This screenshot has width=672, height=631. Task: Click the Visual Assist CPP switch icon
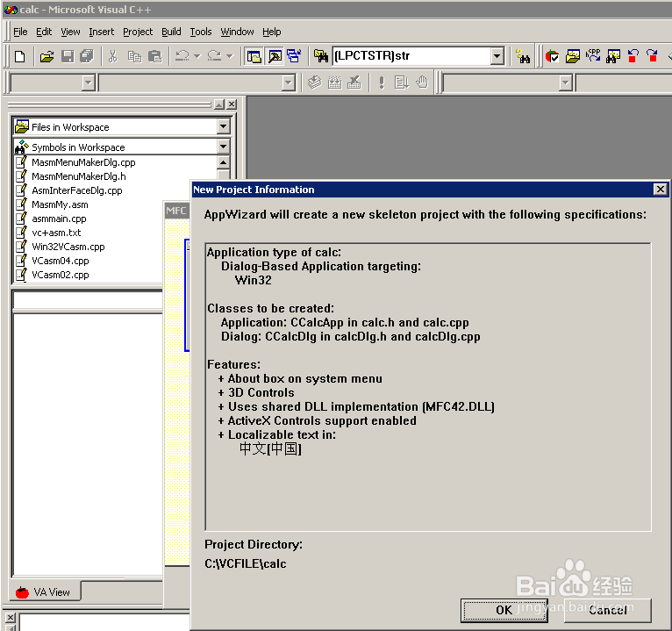[x=593, y=56]
